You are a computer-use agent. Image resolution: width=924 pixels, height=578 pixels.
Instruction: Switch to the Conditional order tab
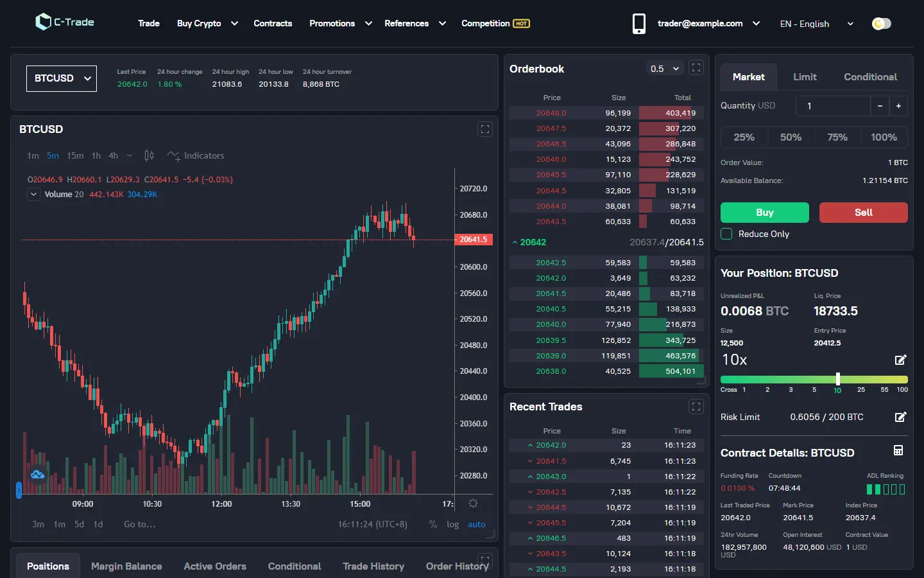(x=870, y=77)
